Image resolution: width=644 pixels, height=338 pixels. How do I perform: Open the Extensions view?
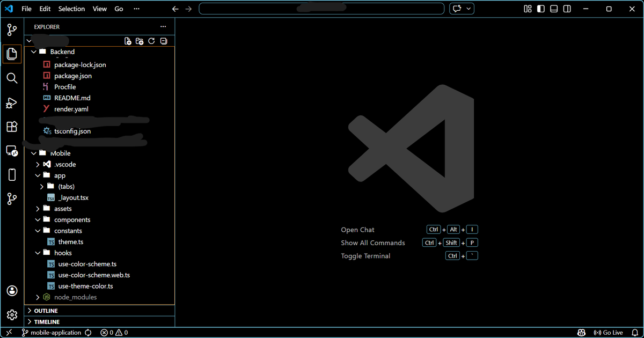click(x=12, y=127)
